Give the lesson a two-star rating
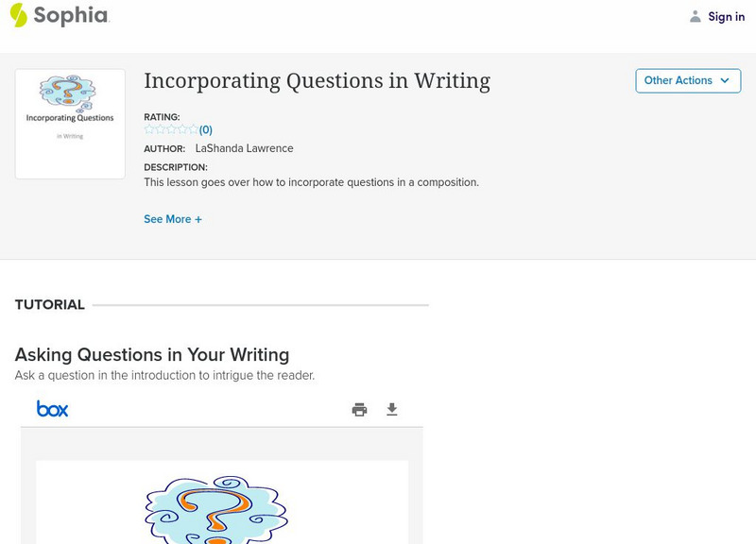Image resolution: width=756 pixels, height=544 pixels. click(x=160, y=129)
